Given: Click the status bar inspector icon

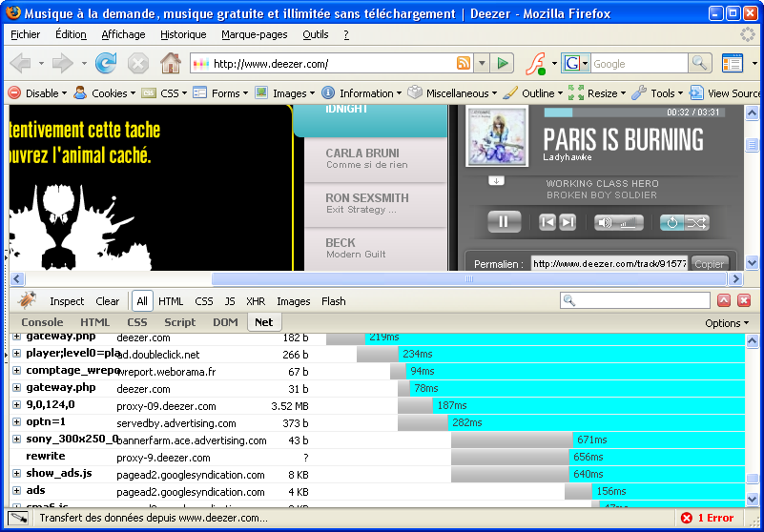Looking at the screenshot, I should [17, 518].
